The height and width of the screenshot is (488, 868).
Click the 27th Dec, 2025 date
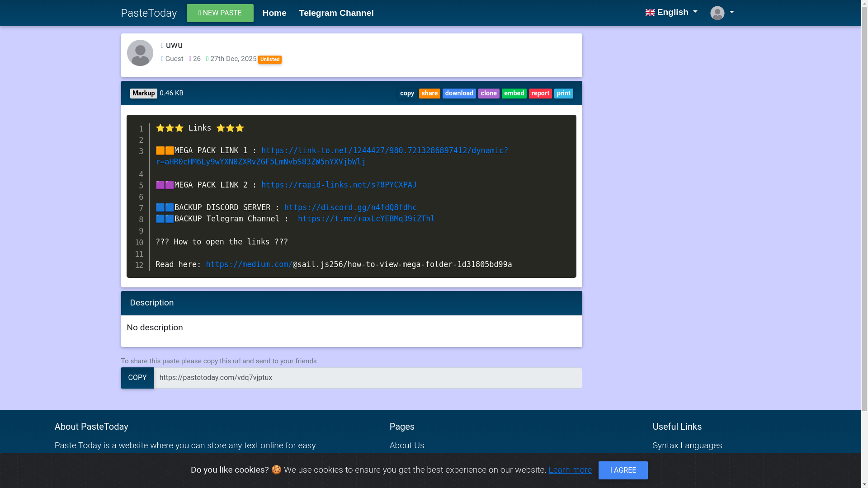tap(233, 59)
